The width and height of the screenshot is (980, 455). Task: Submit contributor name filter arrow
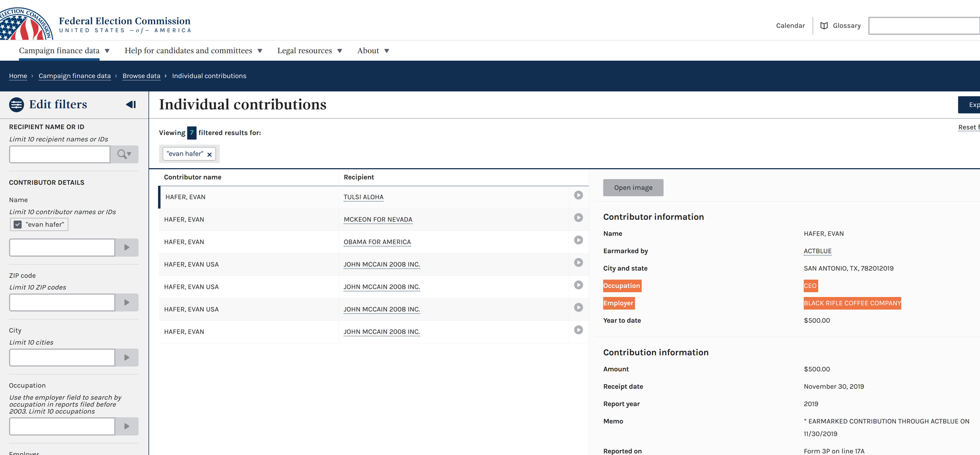tap(127, 248)
